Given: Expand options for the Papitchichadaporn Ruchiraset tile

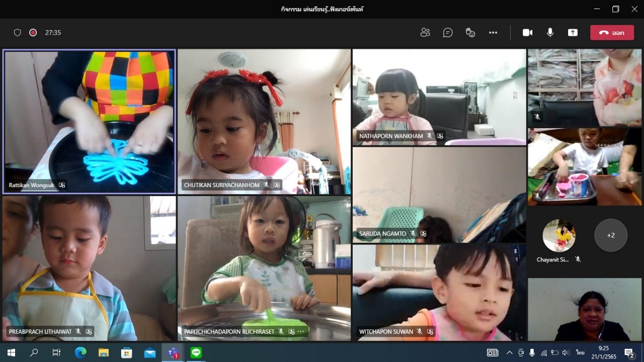Looking at the screenshot, I should click(301, 332).
